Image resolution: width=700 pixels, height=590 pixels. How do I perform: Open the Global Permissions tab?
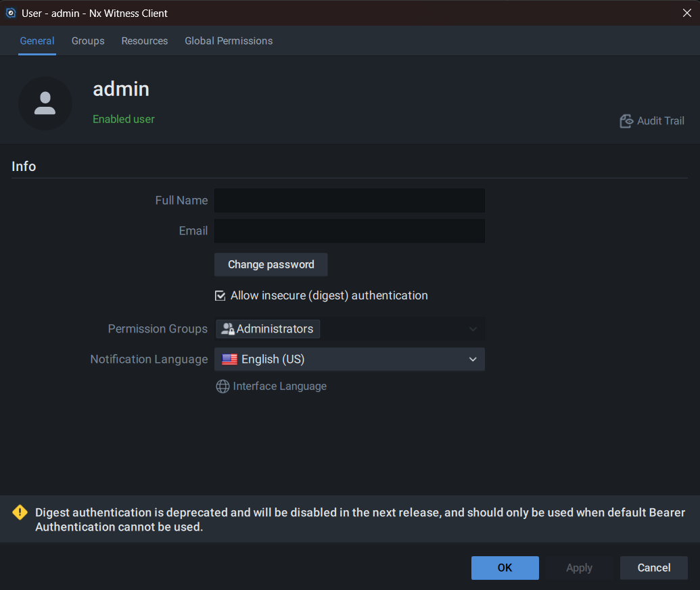(229, 41)
